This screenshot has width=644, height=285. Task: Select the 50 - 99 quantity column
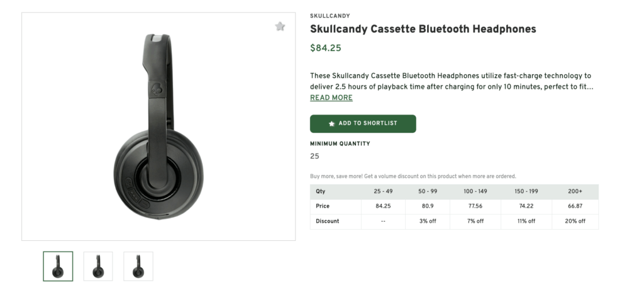click(x=428, y=191)
